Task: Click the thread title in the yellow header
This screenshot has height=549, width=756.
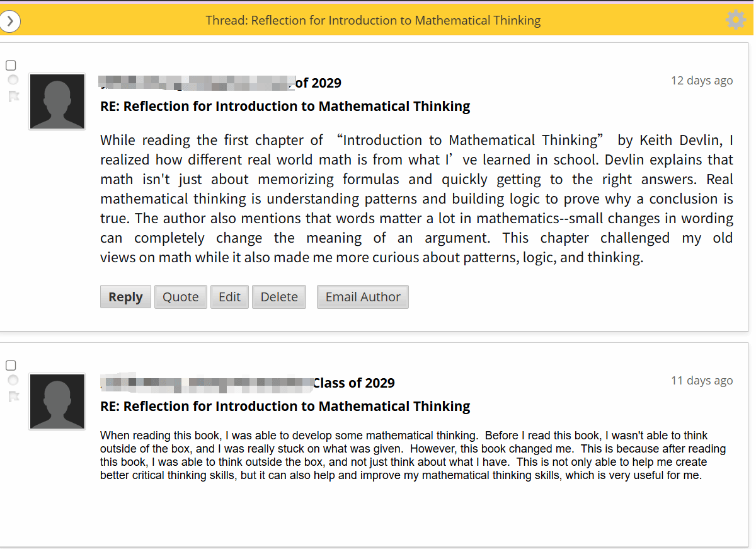Action: [373, 20]
